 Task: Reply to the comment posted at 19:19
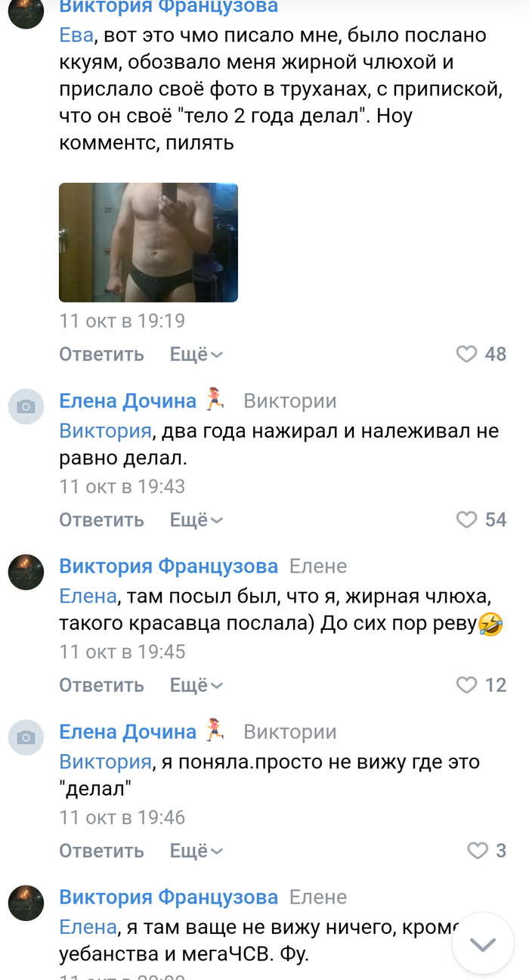click(x=101, y=354)
